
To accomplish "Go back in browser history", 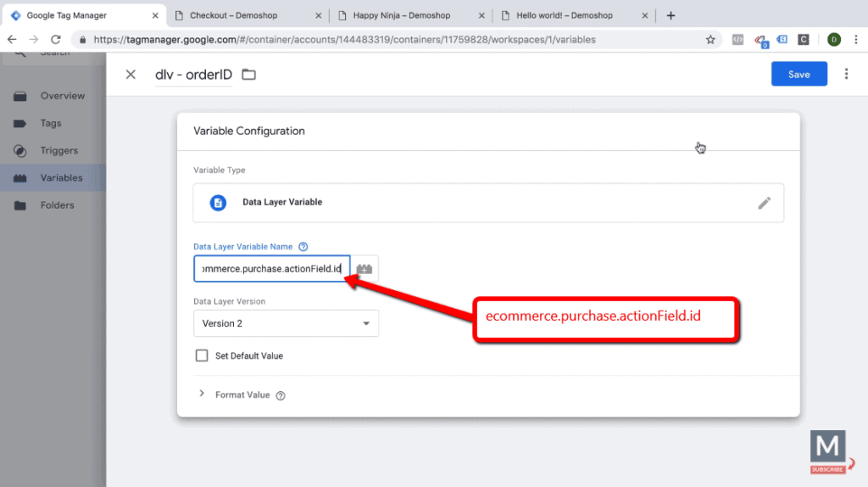I will pyautogui.click(x=12, y=39).
